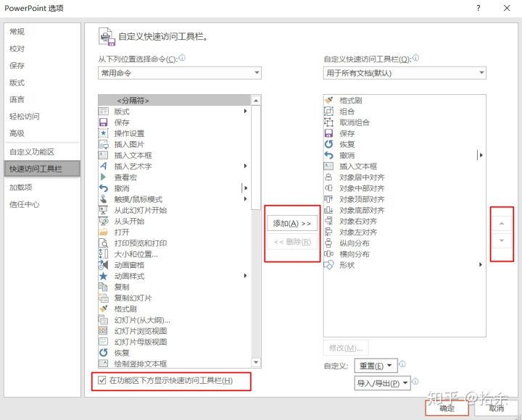
Task: Select the 动画窗格 icon
Action: [104, 265]
